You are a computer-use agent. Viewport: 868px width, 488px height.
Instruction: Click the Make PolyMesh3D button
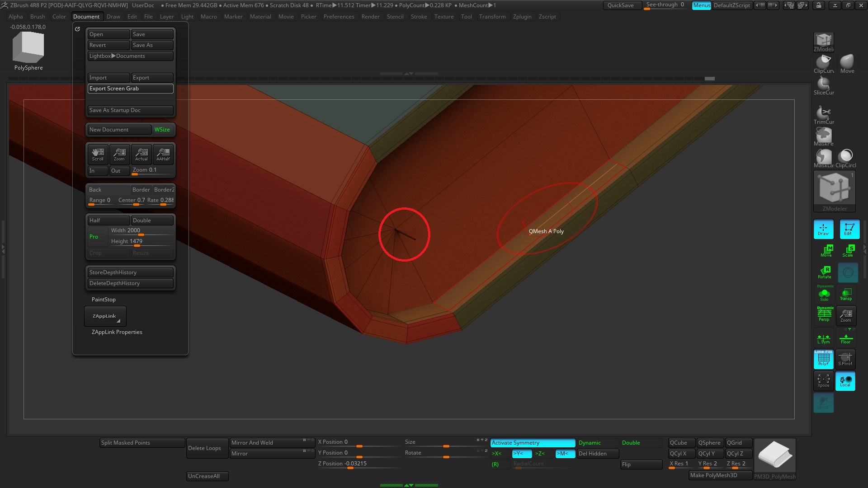721,475
